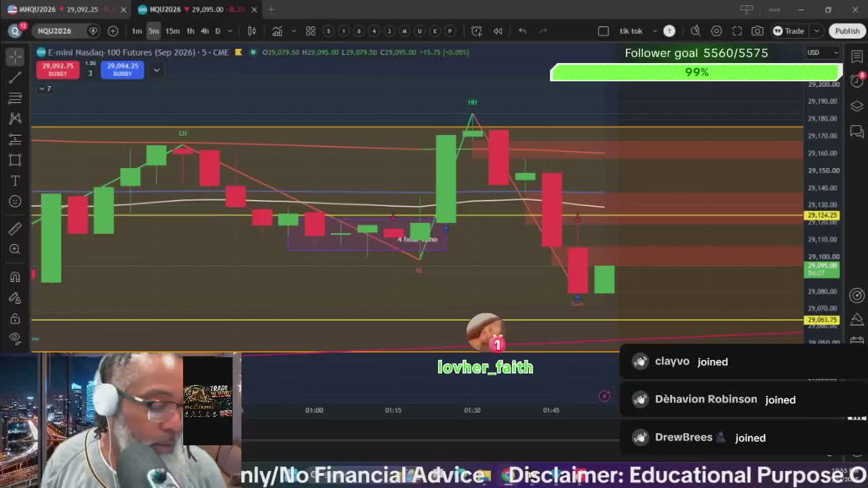Expand the tik tok layout dropdown
Image resolution: width=868 pixels, height=488 pixels.
[655, 30]
